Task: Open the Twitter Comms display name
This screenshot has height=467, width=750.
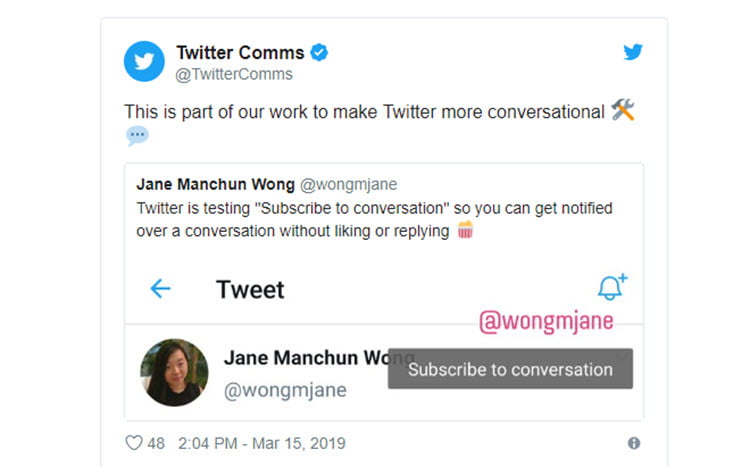Action: [240, 52]
